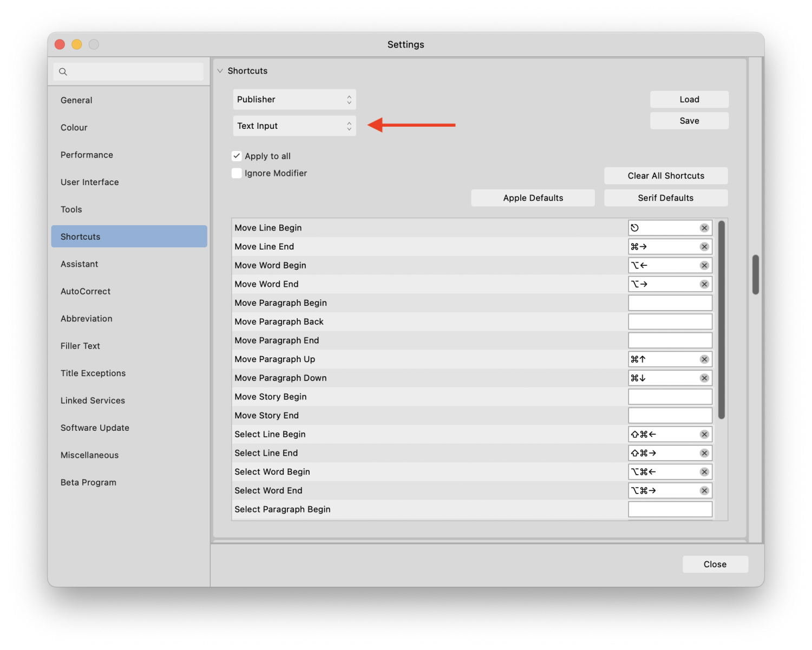Remove the Move Paragraph Down shortcut

point(704,378)
